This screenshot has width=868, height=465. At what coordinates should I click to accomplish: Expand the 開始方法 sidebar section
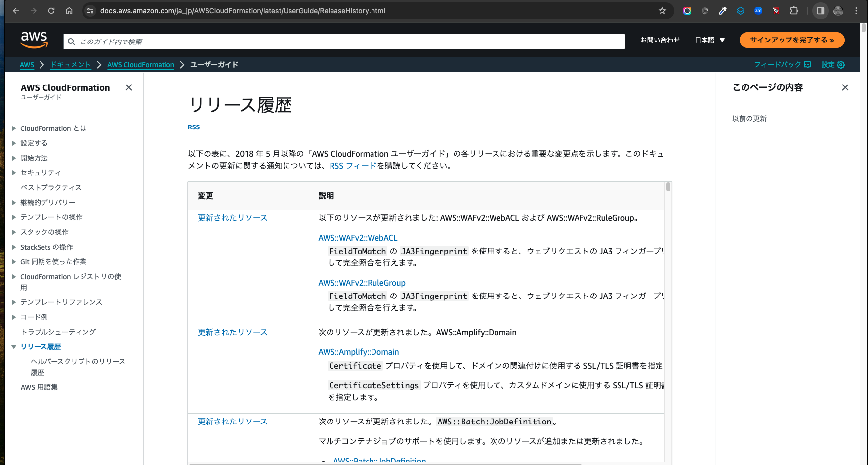click(x=14, y=158)
